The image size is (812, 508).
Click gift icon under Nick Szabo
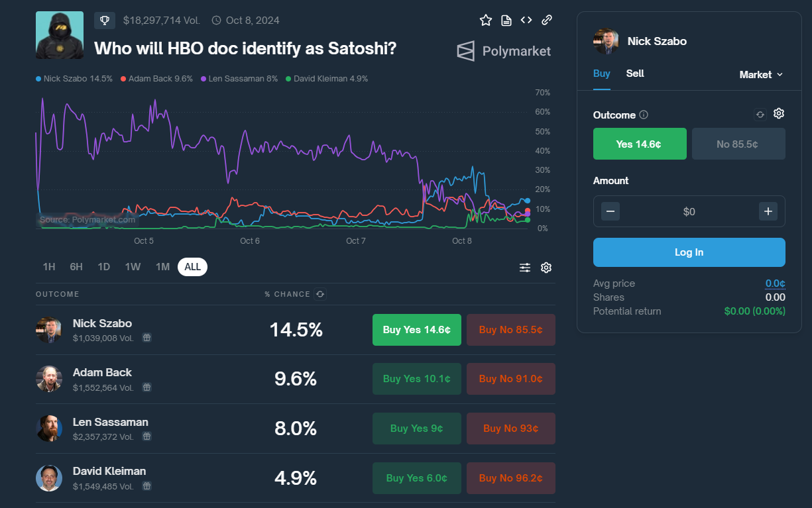pyautogui.click(x=147, y=338)
